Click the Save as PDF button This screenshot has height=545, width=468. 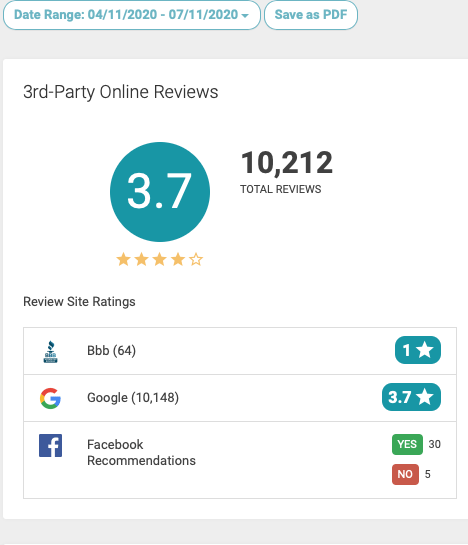[x=311, y=15]
